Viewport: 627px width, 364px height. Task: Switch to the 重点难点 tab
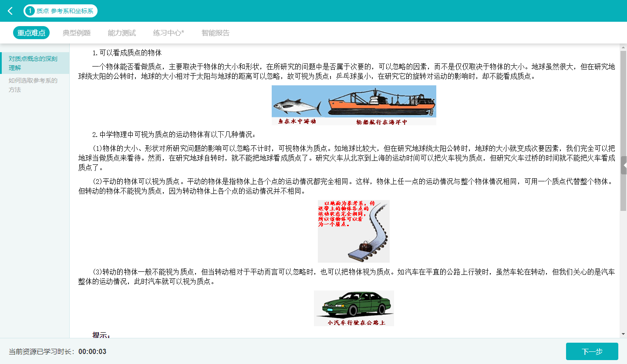pos(31,33)
